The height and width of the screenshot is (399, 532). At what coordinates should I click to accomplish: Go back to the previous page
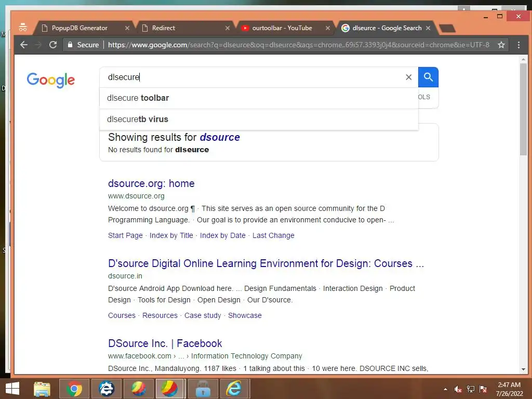pos(23,45)
